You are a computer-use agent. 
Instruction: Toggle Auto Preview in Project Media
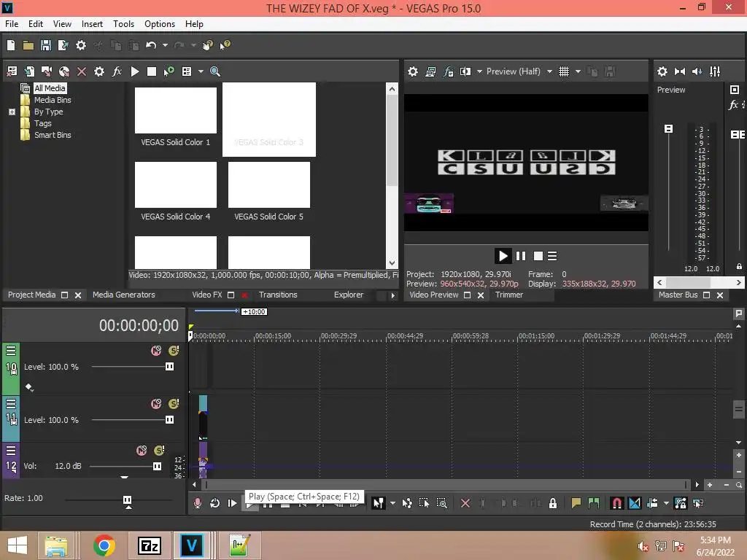point(169,71)
